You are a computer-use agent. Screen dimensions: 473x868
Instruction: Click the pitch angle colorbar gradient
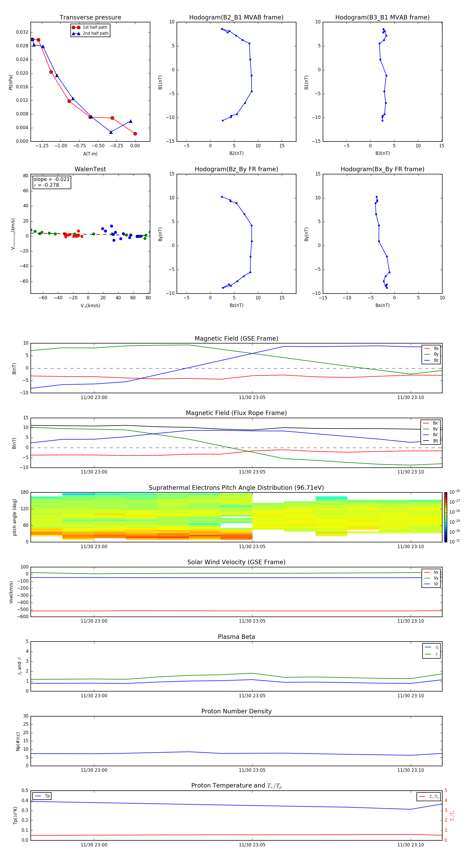446,517
